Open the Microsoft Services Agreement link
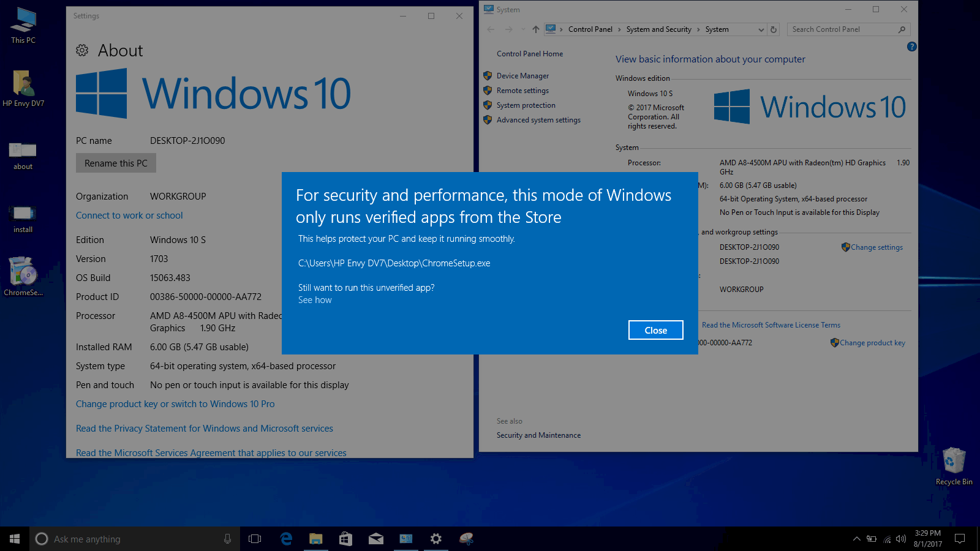 [x=211, y=453]
